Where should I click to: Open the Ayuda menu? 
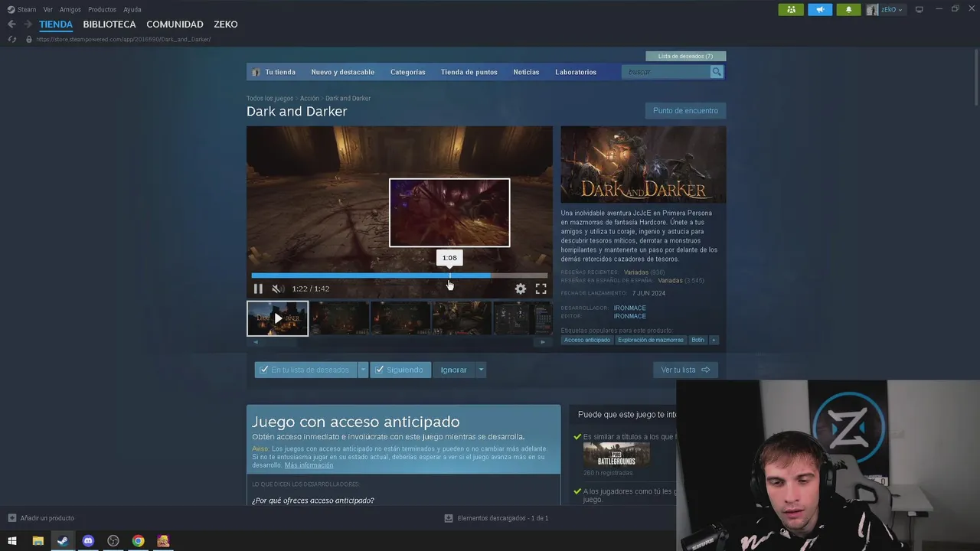(132, 9)
